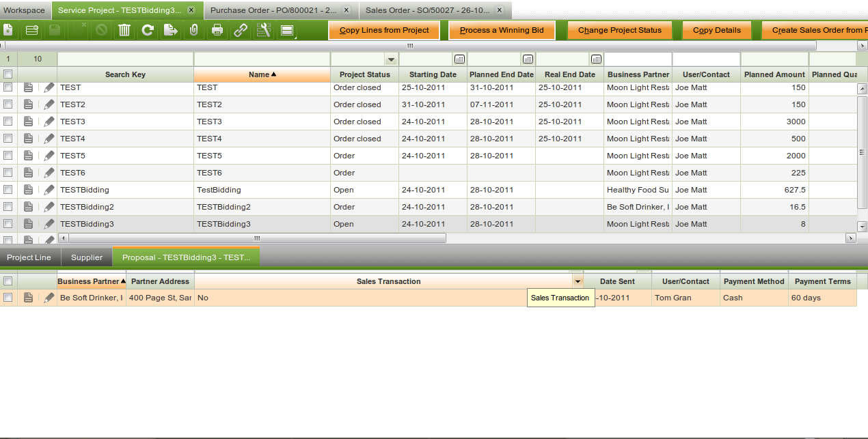Edit TEST2 row with pencil icon
This screenshot has height=439, width=868.
(49, 104)
